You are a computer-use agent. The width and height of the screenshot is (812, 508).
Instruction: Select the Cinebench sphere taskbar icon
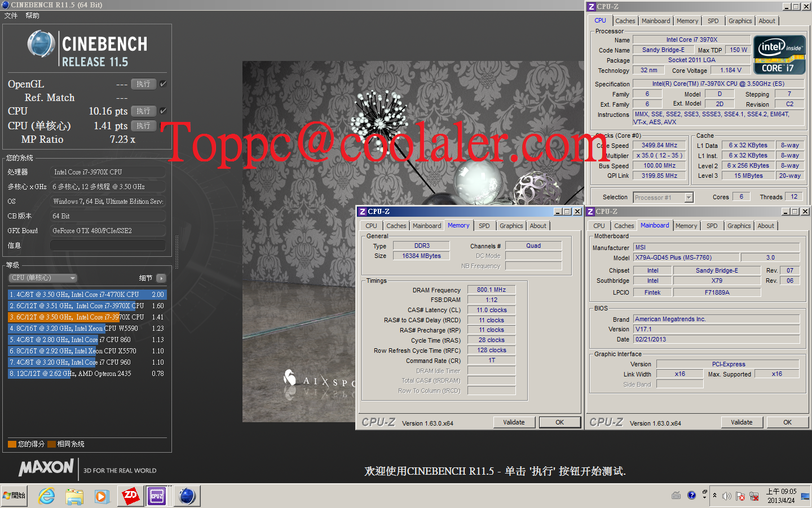pyautogui.click(x=187, y=496)
